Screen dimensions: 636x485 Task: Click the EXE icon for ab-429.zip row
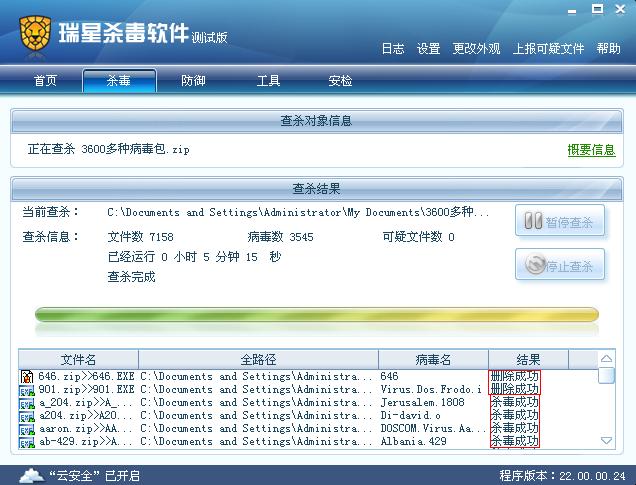point(27,442)
